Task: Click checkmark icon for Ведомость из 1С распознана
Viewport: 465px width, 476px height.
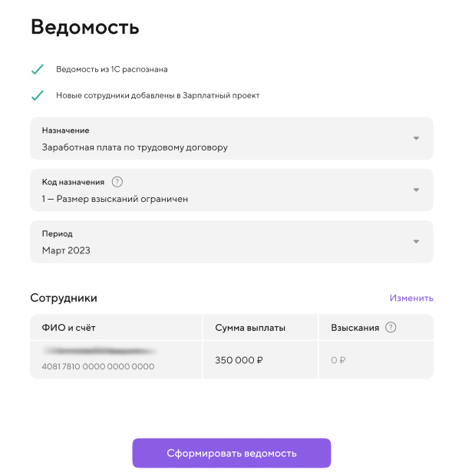Action: (37, 70)
